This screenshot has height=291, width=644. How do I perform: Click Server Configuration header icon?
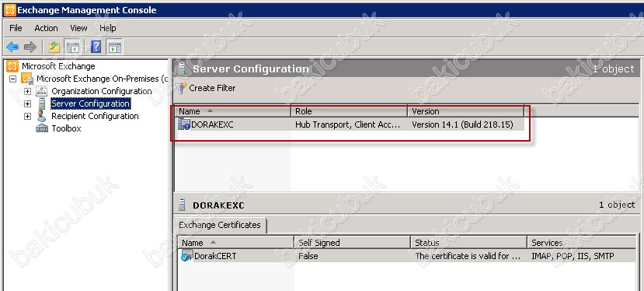point(183,68)
